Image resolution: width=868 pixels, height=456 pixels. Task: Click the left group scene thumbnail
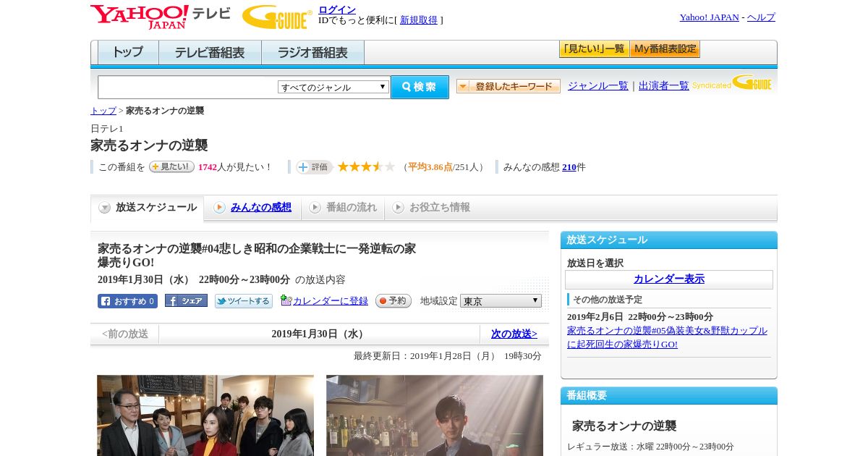pyautogui.click(x=205, y=415)
